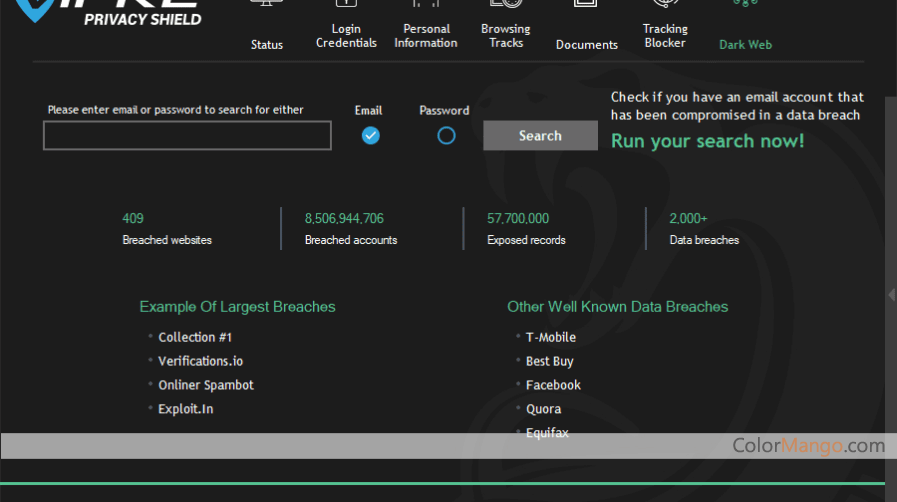Focus the email or password search field
897x502 pixels.
187,136
